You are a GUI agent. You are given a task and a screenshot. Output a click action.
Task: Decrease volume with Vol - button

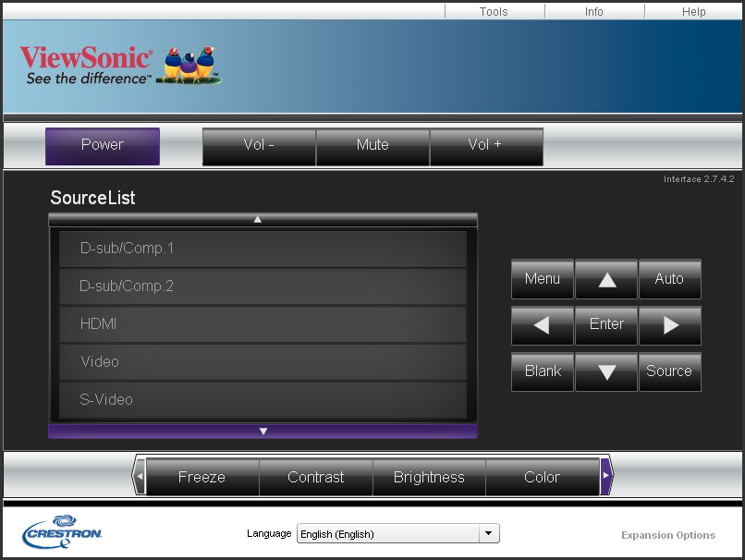pos(259,146)
